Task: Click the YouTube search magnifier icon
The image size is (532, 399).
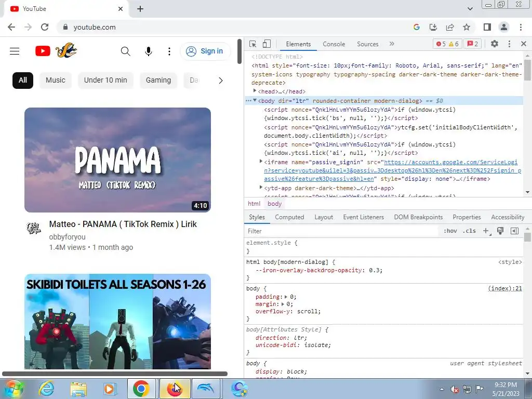Action: 126,51
